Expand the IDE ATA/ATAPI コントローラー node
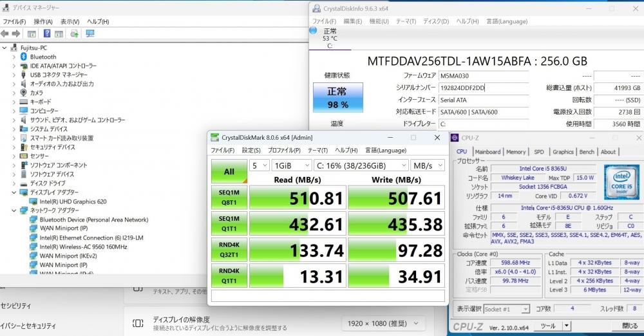The image size is (644, 336). 14,66
